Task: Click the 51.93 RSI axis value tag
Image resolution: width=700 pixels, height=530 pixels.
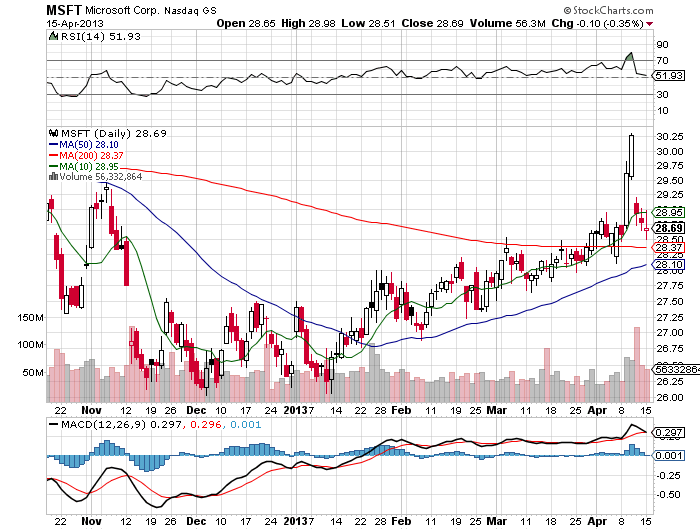Action: (668, 76)
